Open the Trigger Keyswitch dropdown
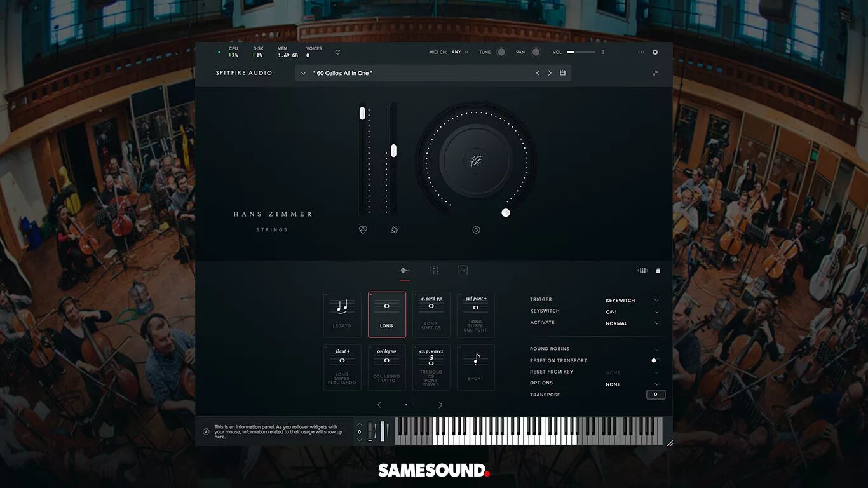Screen dimensions: 868x488 632,301
